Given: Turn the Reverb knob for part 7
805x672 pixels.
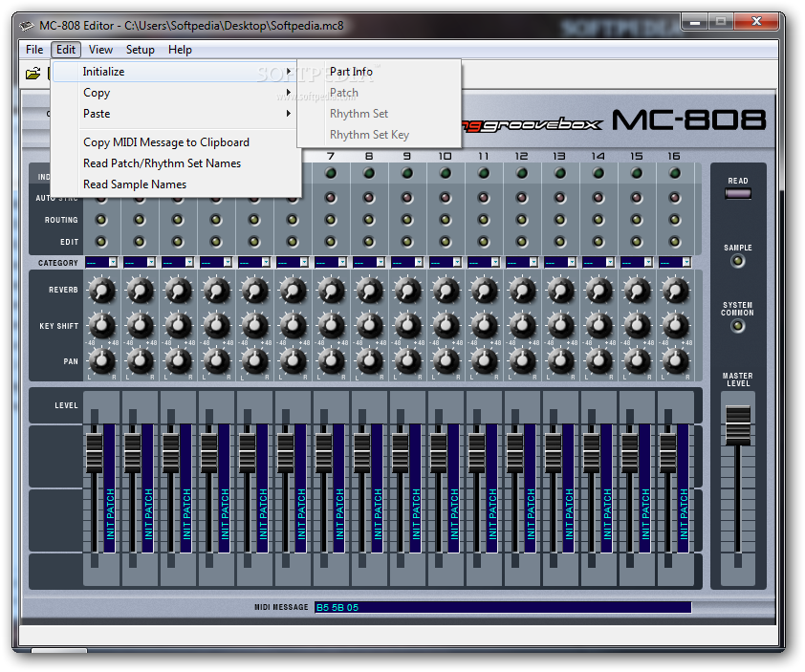Looking at the screenshot, I should 331,291.
